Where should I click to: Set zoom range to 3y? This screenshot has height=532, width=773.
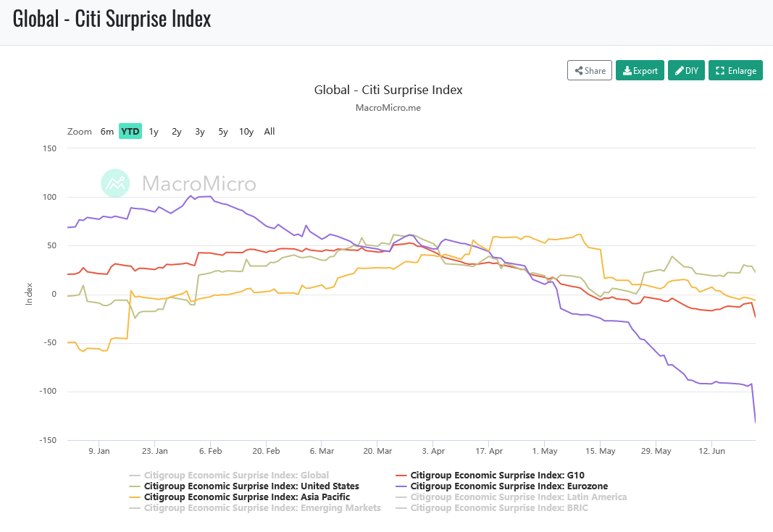tap(200, 132)
